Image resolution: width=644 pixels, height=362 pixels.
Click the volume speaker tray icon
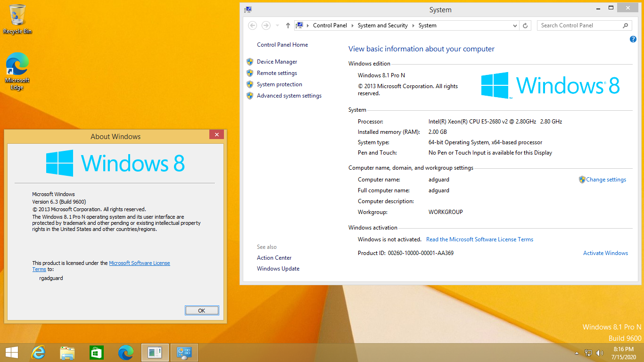(x=600, y=353)
